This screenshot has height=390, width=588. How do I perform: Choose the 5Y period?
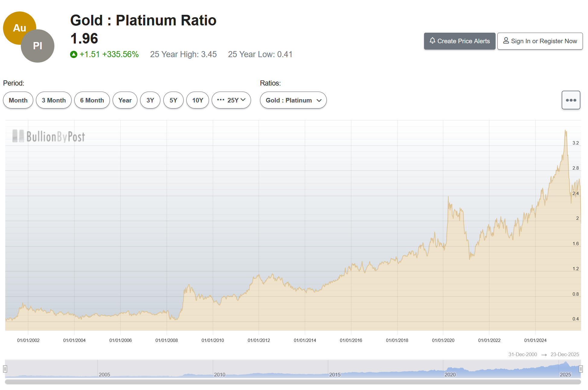(173, 100)
